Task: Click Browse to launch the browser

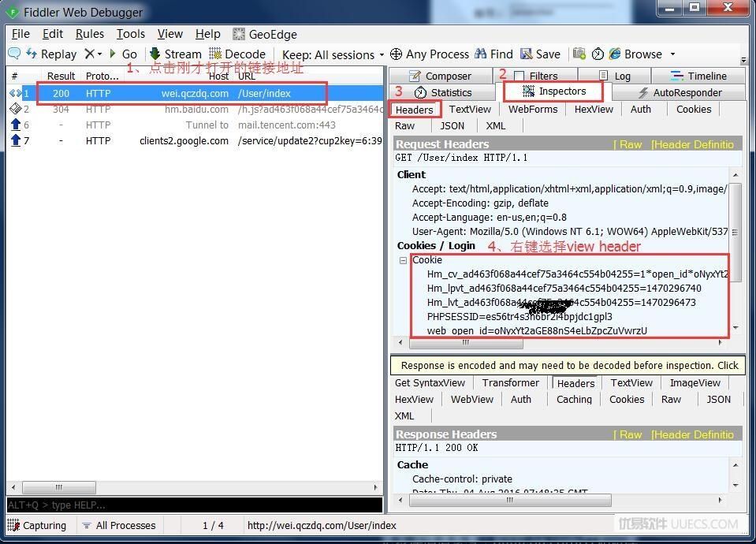Action: [x=635, y=54]
